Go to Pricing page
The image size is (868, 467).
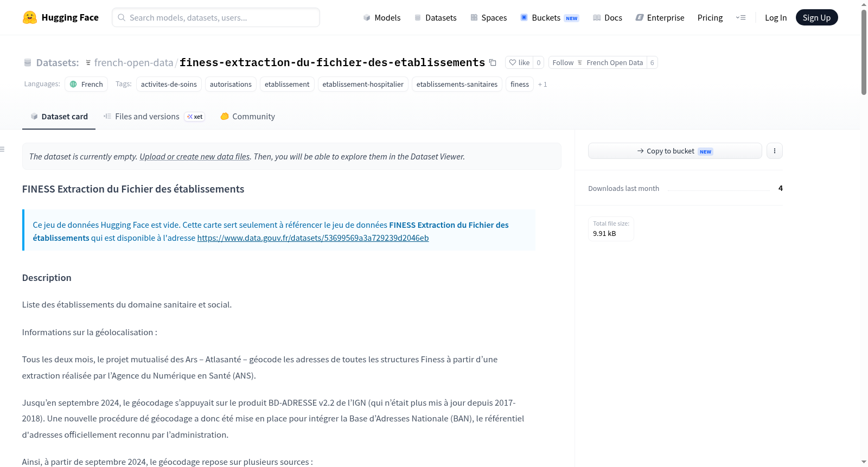tap(710, 17)
